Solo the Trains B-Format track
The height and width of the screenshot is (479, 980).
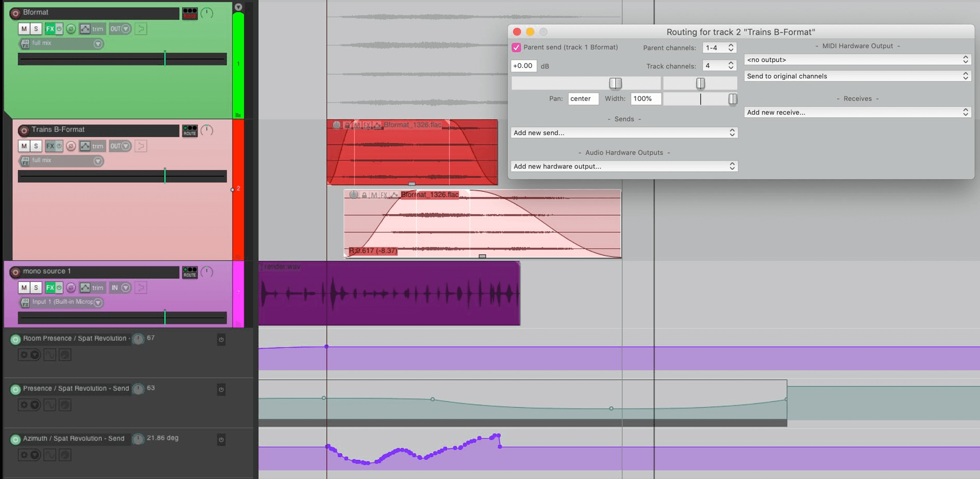36,146
